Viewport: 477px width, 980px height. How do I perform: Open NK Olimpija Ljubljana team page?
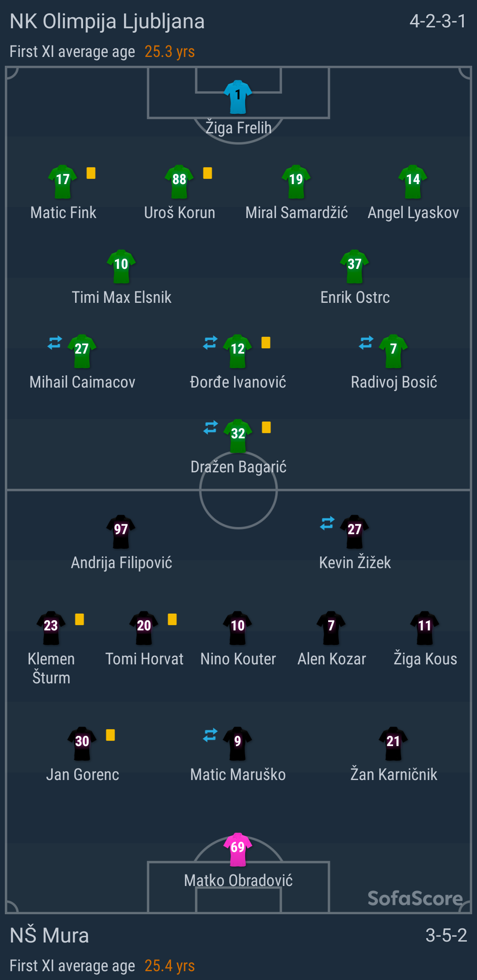click(x=107, y=21)
